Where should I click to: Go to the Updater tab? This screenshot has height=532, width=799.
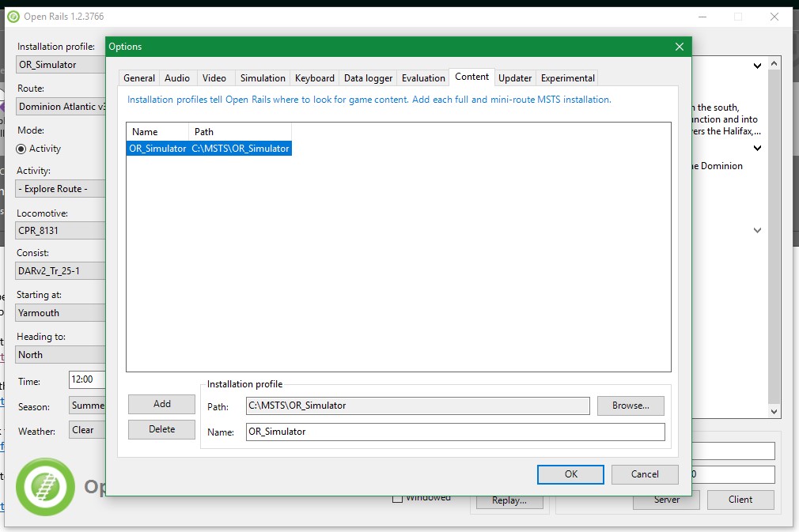coord(515,77)
